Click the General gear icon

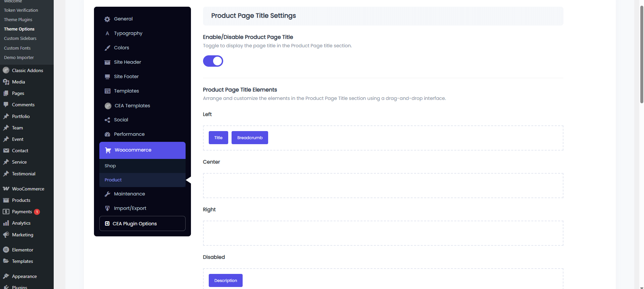coord(107,19)
